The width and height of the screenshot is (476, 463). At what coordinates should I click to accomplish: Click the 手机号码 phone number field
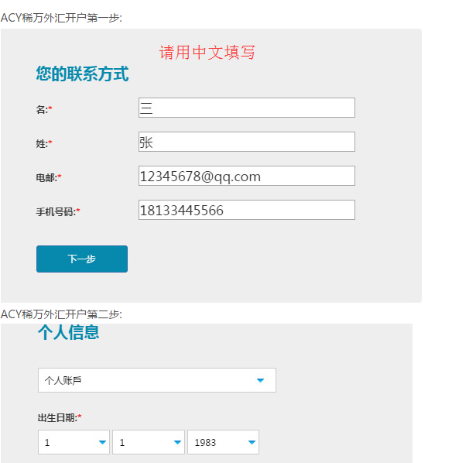(246, 210)
